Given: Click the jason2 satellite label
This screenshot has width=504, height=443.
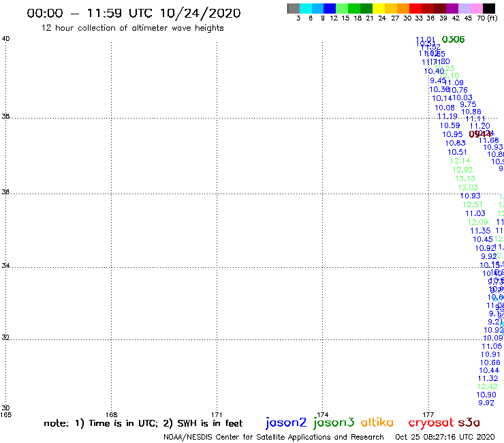Looking at the screenshot, I should pyautogui.click(x=286, y=423).
